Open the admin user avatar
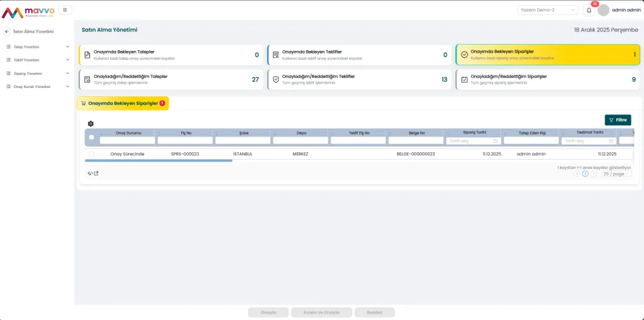The height and width of the screenshot is (320, 644). (x=603, y=10)
